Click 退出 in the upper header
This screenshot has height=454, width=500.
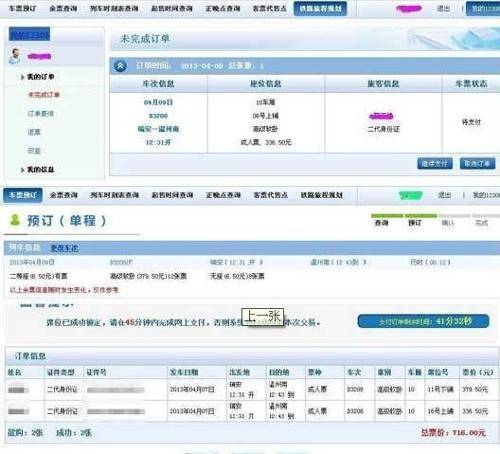pos(443,9)
